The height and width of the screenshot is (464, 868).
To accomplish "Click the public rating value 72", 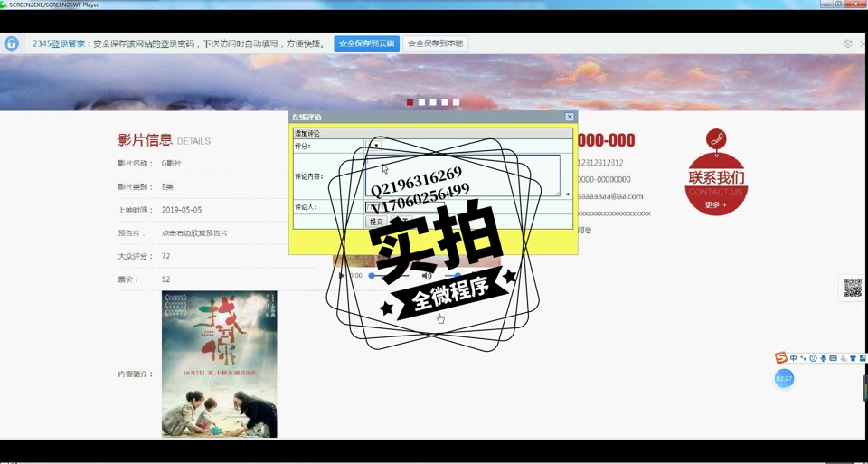I will (x=166, y=256).
